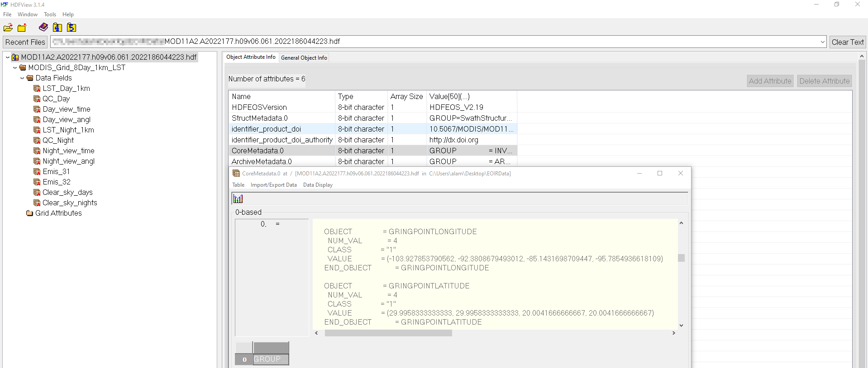
Task: Select the Clear_sky_days dataset
Action: coord(67,192)
